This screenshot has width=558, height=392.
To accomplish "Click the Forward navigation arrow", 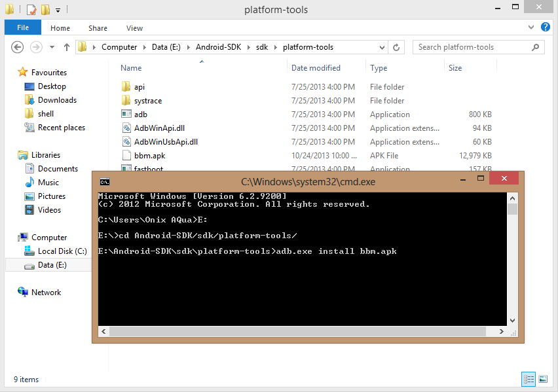I will coord(36,47).
